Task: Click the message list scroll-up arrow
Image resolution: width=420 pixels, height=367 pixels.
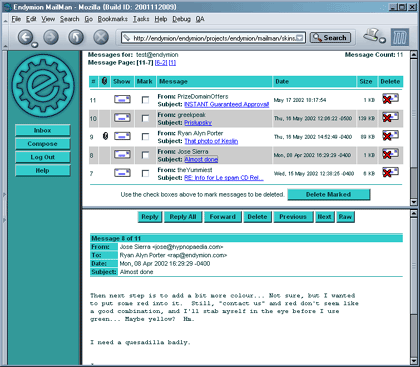Action: pos(414,54)
